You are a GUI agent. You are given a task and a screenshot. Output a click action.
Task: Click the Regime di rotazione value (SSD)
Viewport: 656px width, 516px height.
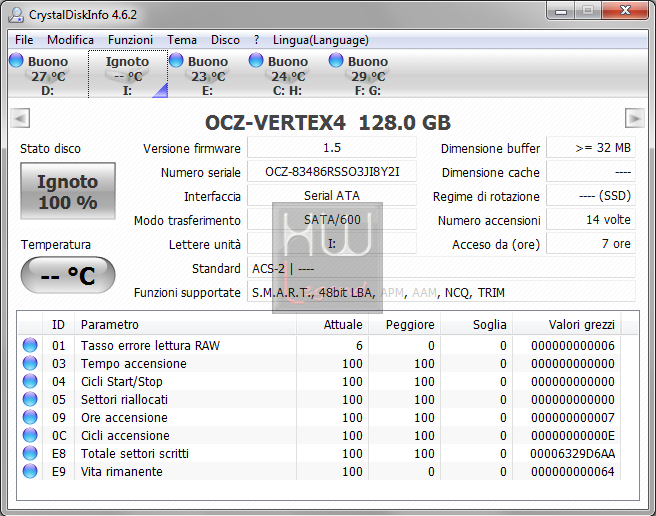tap(591, 195)
